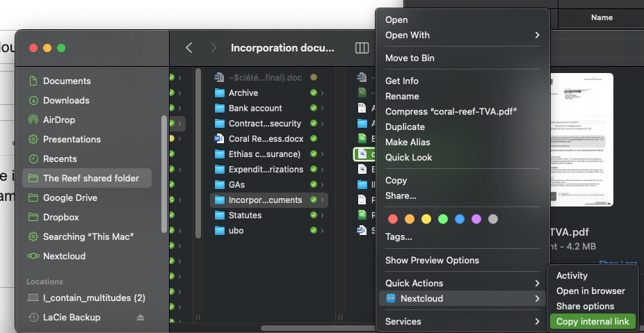The width and height of the screenshot is (644, 333).
Task: Expand the Quick Actions submenu
Action: [x=537, y=283]
